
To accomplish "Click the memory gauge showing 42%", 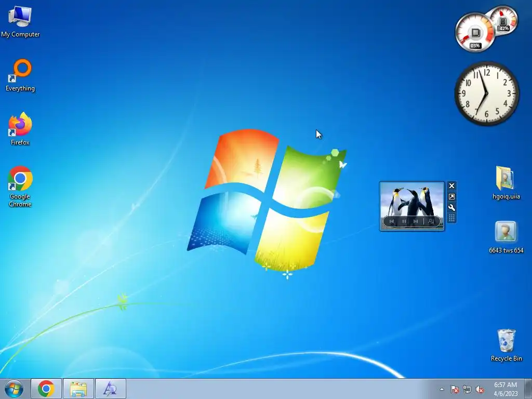I will click(504, 20).
